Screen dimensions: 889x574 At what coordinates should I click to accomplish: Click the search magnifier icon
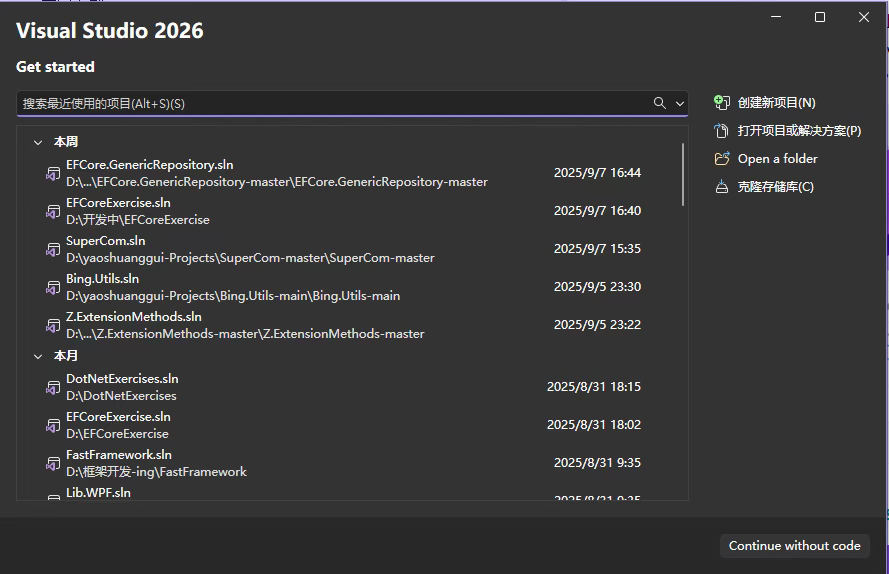pos(659,103)
